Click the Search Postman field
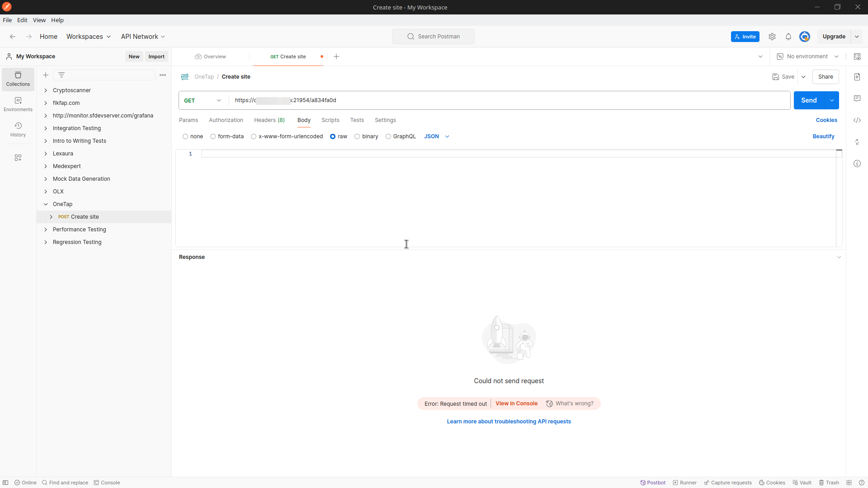868x488 pixels. click(434, 37)
